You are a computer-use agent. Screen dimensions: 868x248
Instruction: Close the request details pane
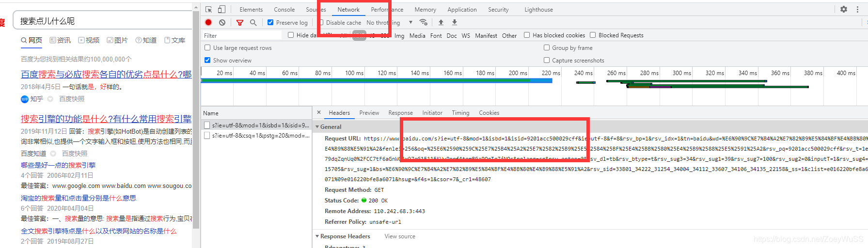pyautogui.click(x=319, y=112)
